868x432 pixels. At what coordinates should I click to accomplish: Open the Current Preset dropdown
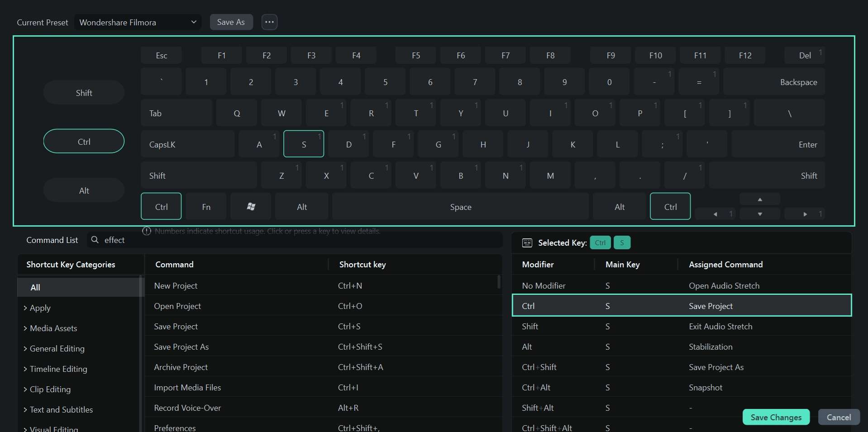tap(138, 22)
